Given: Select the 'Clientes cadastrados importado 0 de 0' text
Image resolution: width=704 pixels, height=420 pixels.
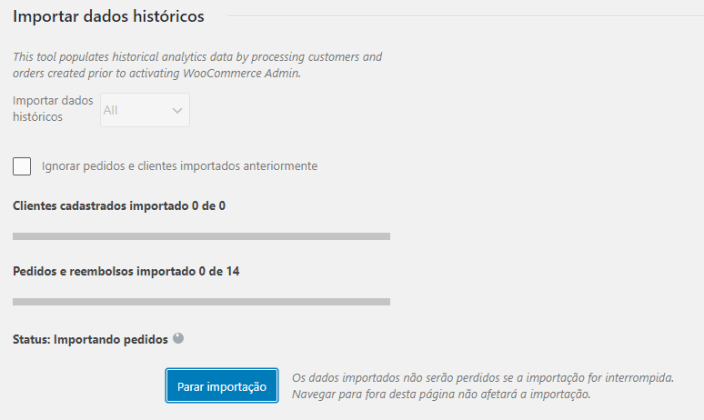Looking at the screenshot, I should coord(119,206).
